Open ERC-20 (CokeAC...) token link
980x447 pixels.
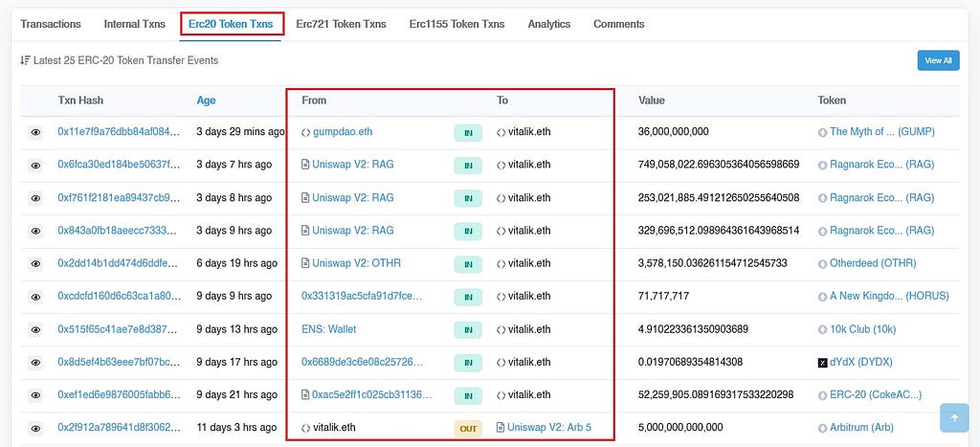tap(876, 394)
